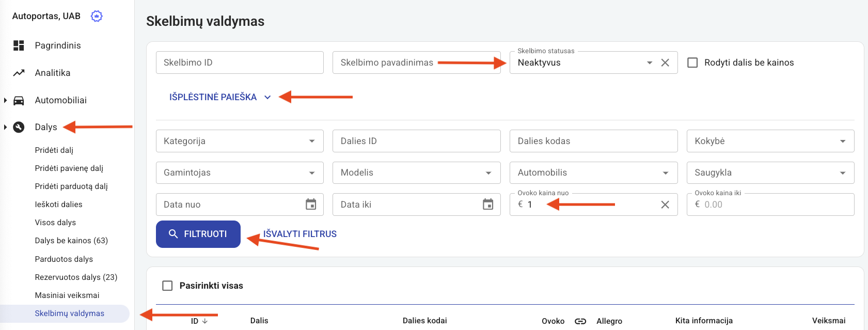The width and height of the screenshot is (868, 330).
Task: Click the Dalys wrench icon
Action: [x=19, y=127]
